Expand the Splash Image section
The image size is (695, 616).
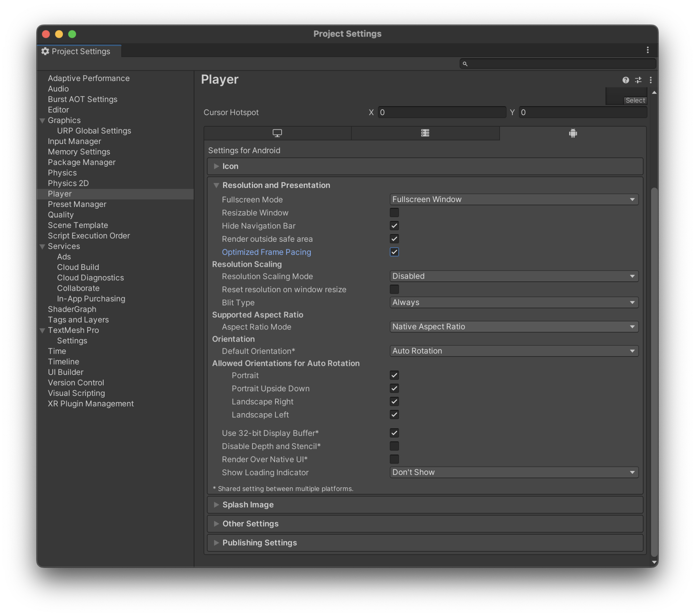216,504
